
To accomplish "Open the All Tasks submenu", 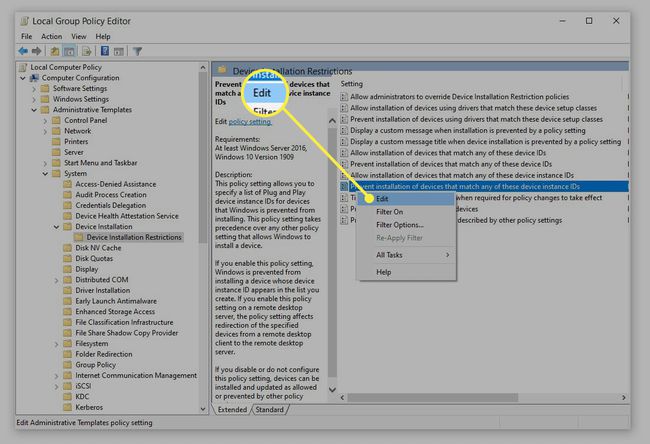I will pyautogui.click(x=408, y=255).
